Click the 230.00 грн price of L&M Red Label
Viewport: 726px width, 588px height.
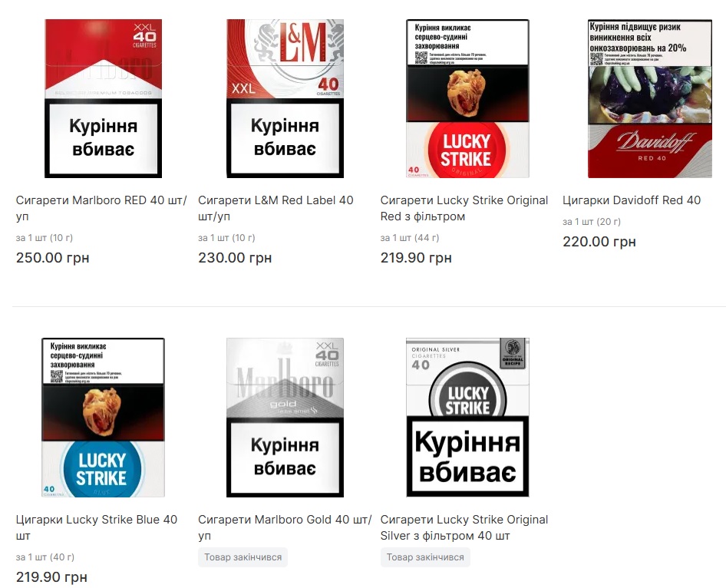pos(235,258)
